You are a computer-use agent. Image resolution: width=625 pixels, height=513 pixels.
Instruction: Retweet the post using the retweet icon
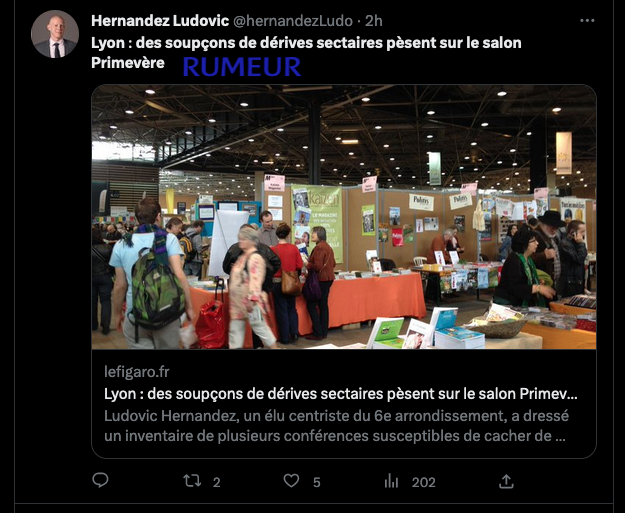192,481
